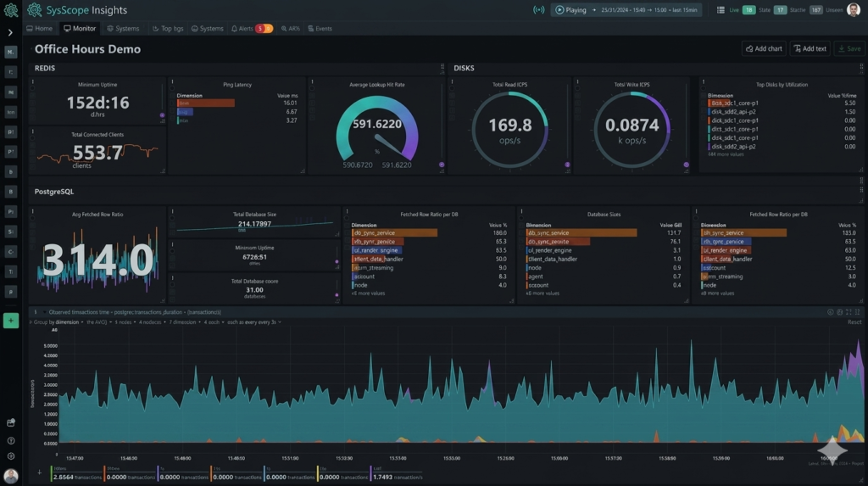Open the Home tab
The width and height of the screenshot is (868, 486).
(39, 28)
